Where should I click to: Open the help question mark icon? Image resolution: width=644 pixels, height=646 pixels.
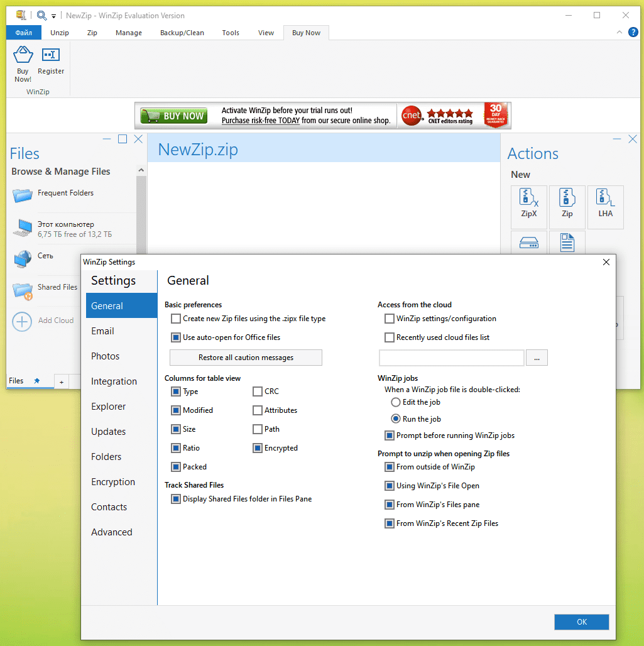pos(633,32)
